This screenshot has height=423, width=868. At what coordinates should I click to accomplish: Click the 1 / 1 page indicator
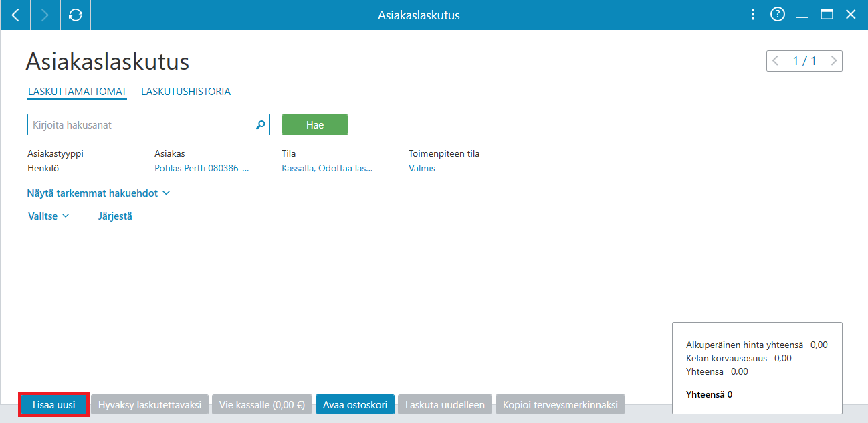(804, 61)
